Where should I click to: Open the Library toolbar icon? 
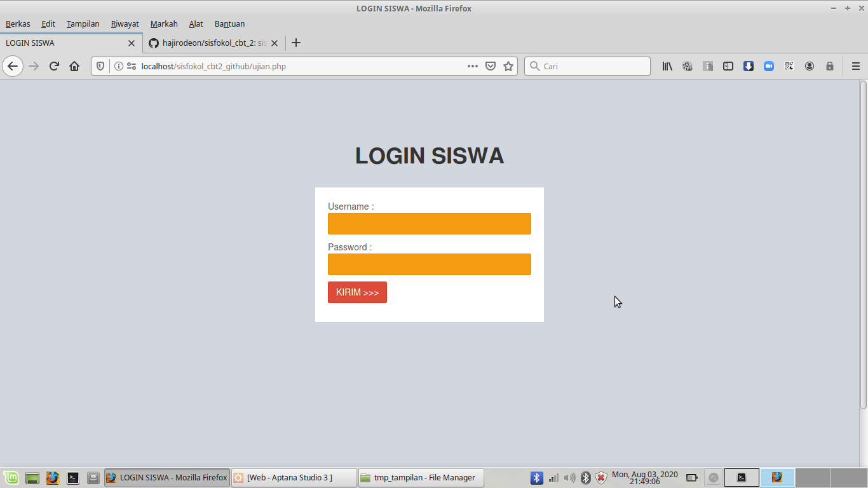tap(667, 66)
